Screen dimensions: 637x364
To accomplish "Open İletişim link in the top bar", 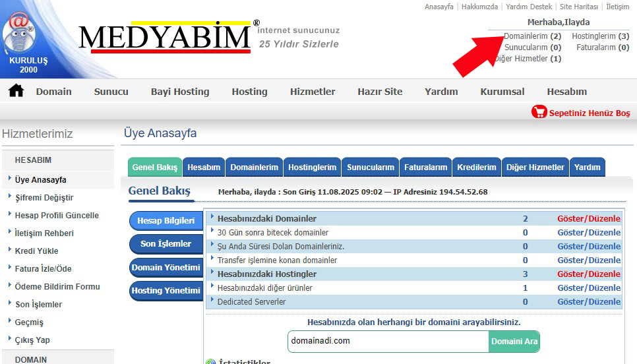I will point(617,7).
